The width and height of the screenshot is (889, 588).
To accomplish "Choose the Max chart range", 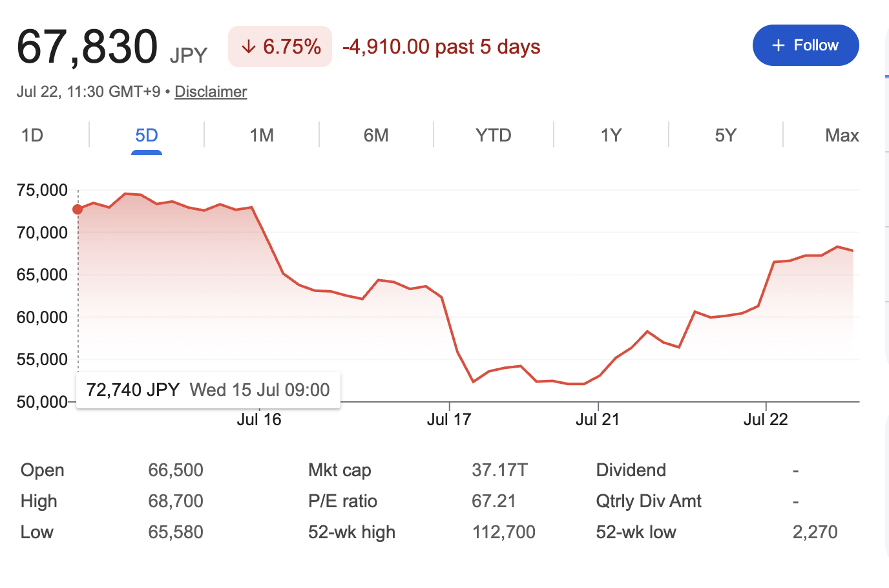I will click(x=842, y=135).
